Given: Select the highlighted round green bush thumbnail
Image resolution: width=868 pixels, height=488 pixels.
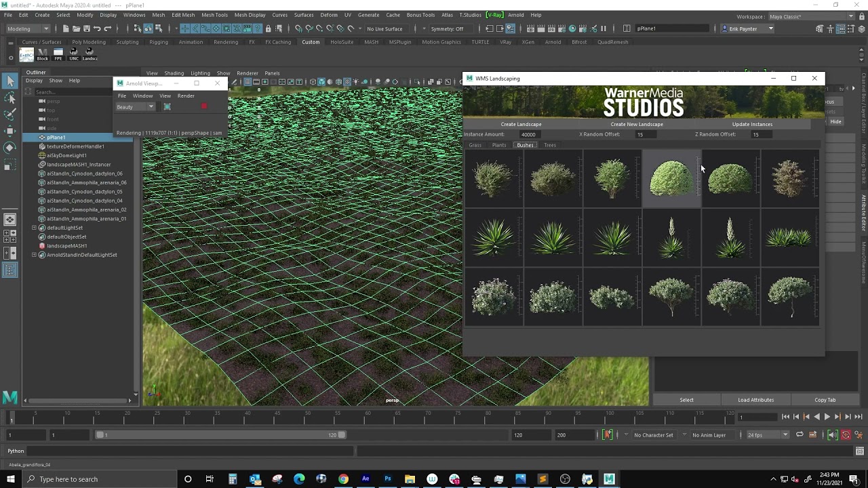Looking at the screenshot, I should click(671, 178).
